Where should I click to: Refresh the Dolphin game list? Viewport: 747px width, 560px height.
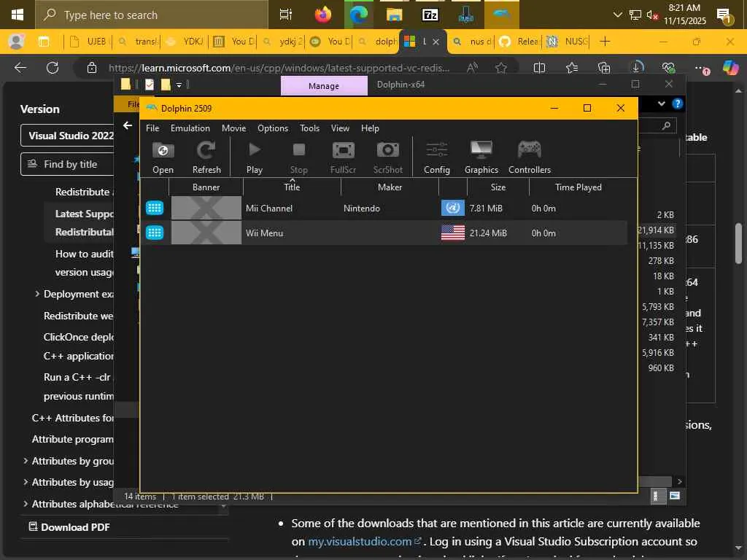pos(206,157)
